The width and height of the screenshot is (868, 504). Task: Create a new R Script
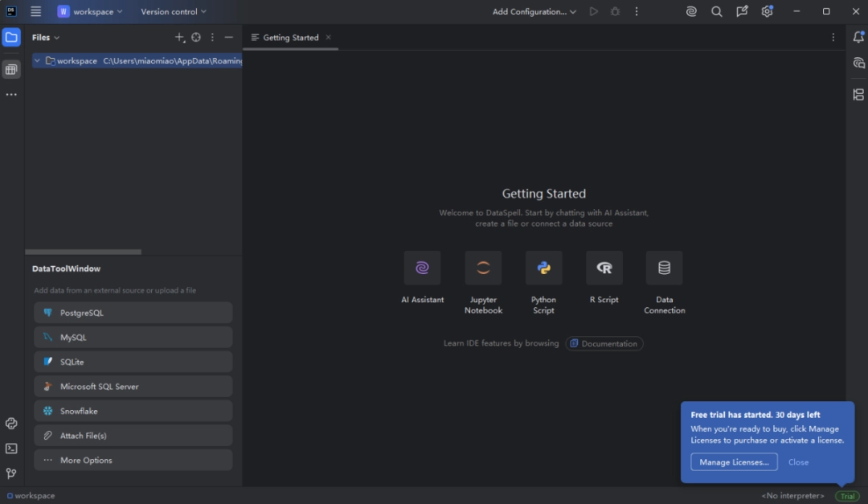click(604, 268)
